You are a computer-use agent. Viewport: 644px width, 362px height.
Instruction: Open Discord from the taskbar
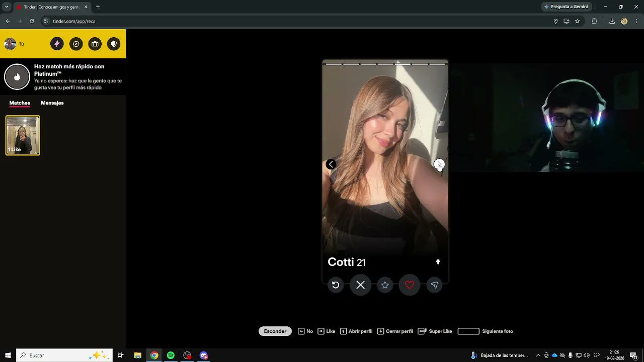pos(204,355)
